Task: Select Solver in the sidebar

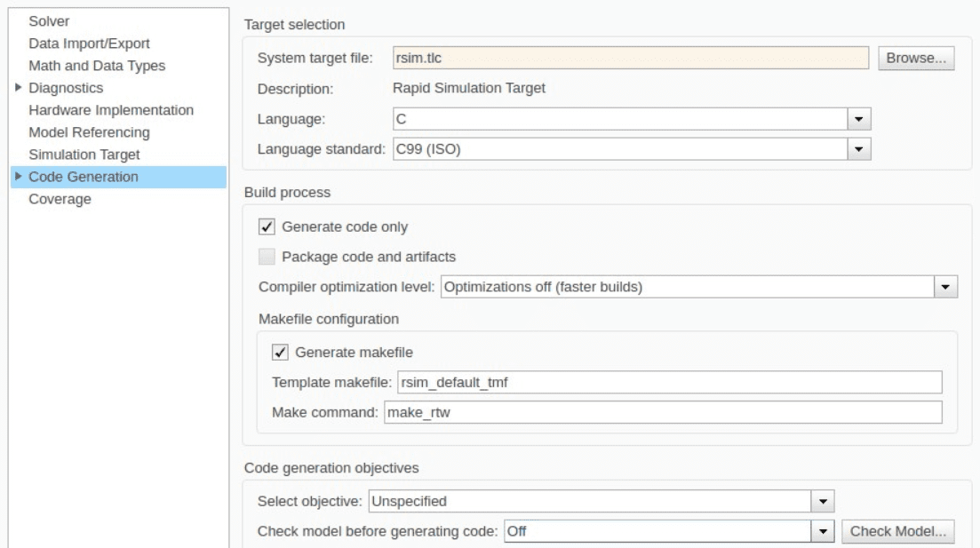Action: coord(48,20)
